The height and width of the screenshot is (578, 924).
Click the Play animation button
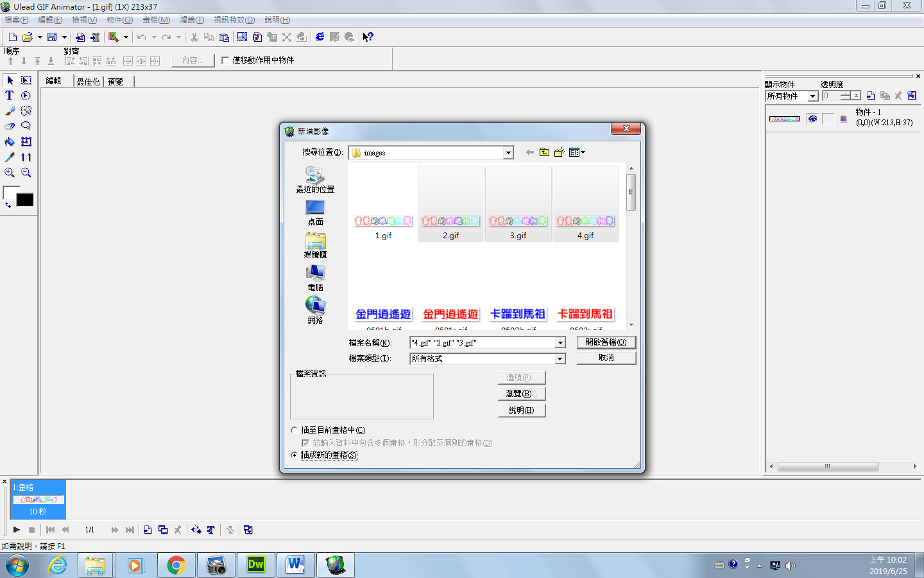[17, 530]
